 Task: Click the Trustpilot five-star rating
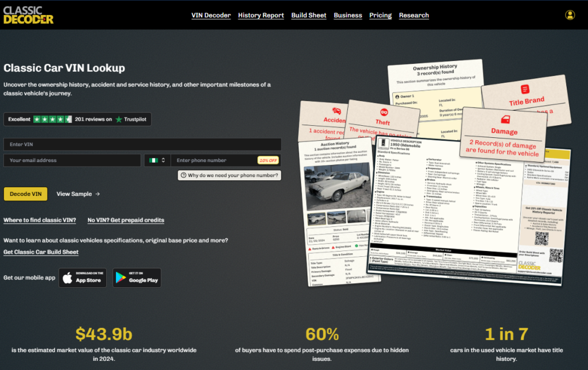[52, 120]
